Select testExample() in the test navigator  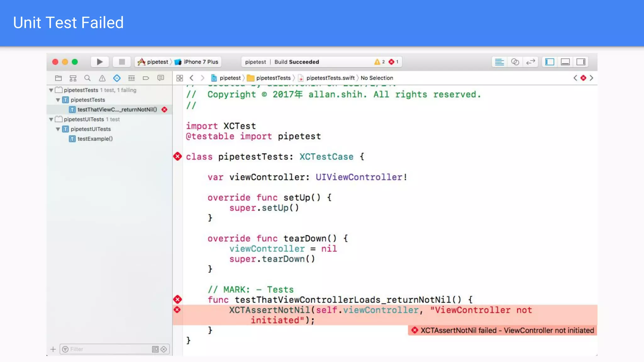95,139
